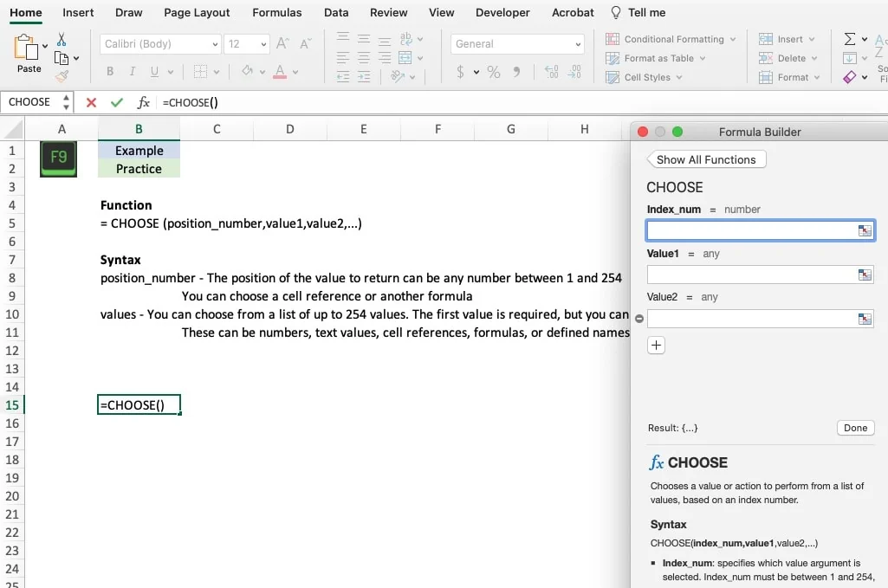This screenshot has width=888, height=588.
Task: Cancel the formula with the red X
Action: pyautogui.click(x=91, y=101)
